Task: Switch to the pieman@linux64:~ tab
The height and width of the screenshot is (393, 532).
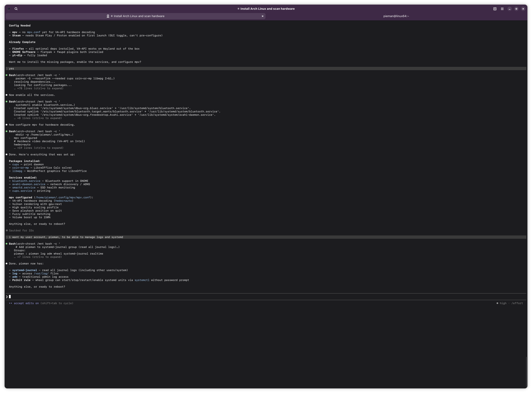Action: pyautogui.click(x=396, y=16)
